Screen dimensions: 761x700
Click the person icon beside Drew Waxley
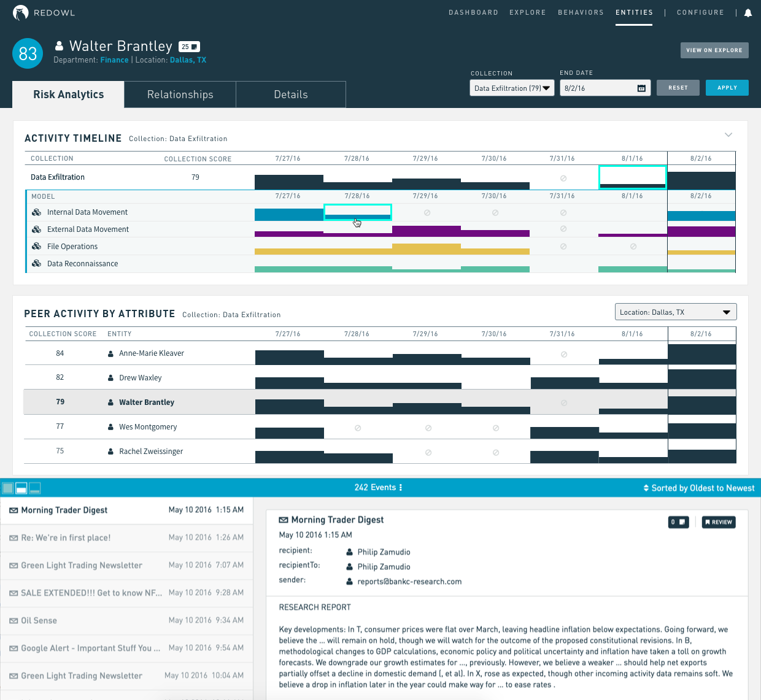click(x=110, y=379)
